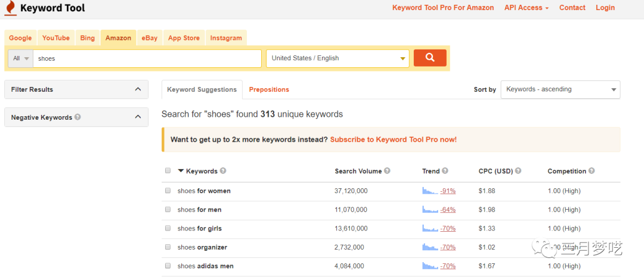Open help icon beside CPC (USD) header
This screenshot has width=644, height=277.
click(518, 171)
